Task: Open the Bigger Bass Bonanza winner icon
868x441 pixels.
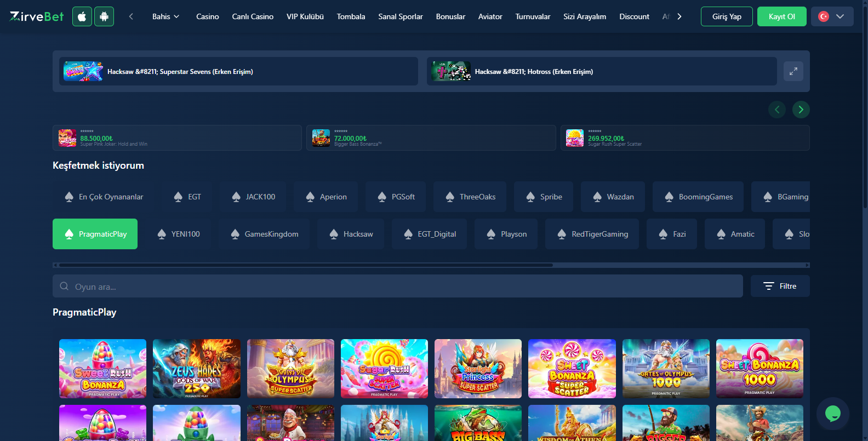Action: [321, 138]
